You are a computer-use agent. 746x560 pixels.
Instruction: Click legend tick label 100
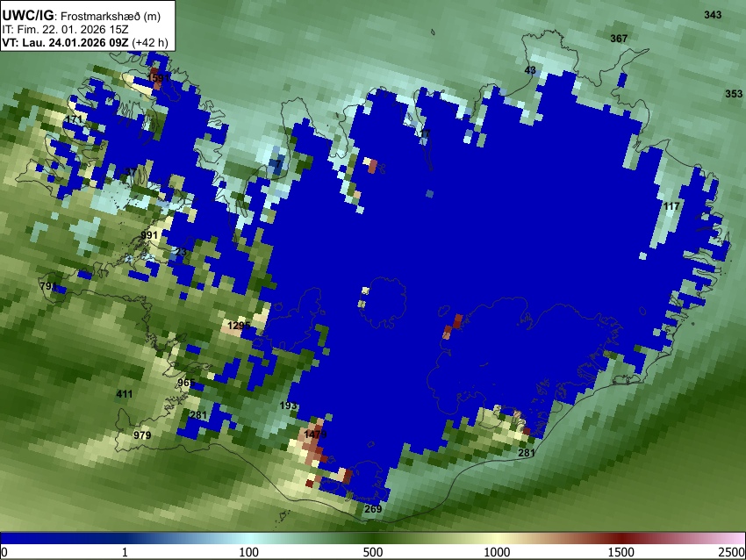pos(248,552)
